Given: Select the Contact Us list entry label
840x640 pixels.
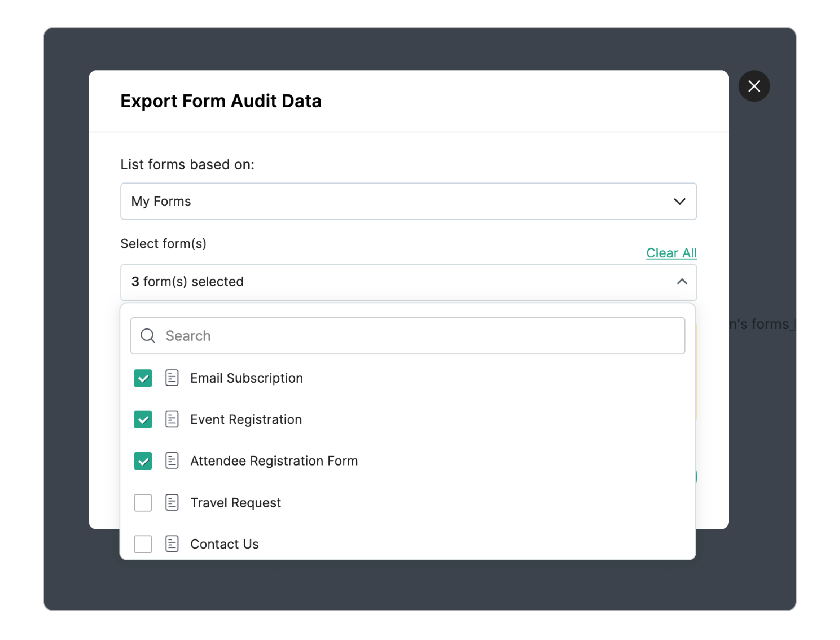Looking at the screenshot, I should coord(224,544).
